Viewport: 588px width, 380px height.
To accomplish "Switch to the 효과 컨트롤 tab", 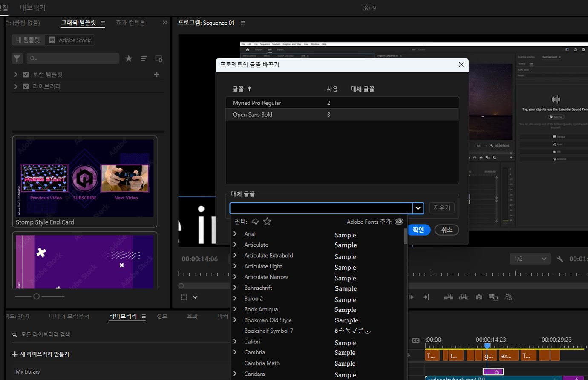I will point(130,23).
